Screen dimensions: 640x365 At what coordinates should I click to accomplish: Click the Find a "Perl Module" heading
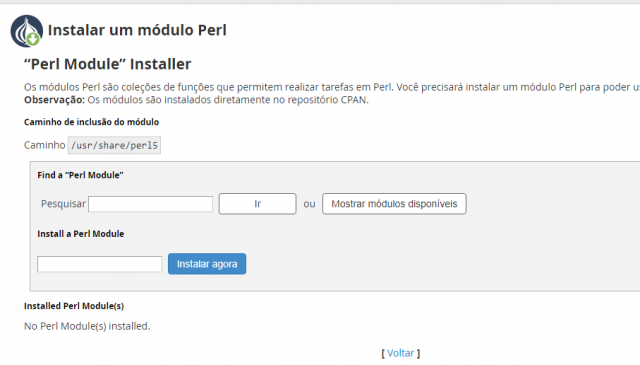80,175
